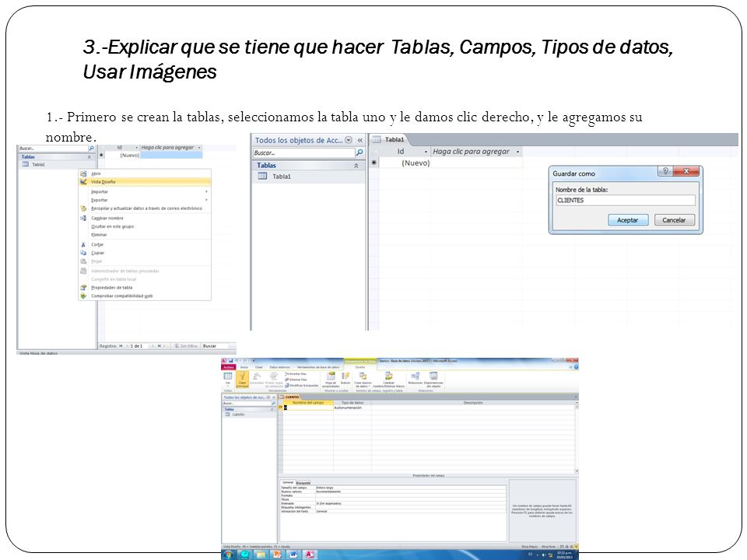The width and height of the screenshot is (747, 560).
Task: Click the Comprobar compatibilidad web icon
Action: [x=83, y=296]
